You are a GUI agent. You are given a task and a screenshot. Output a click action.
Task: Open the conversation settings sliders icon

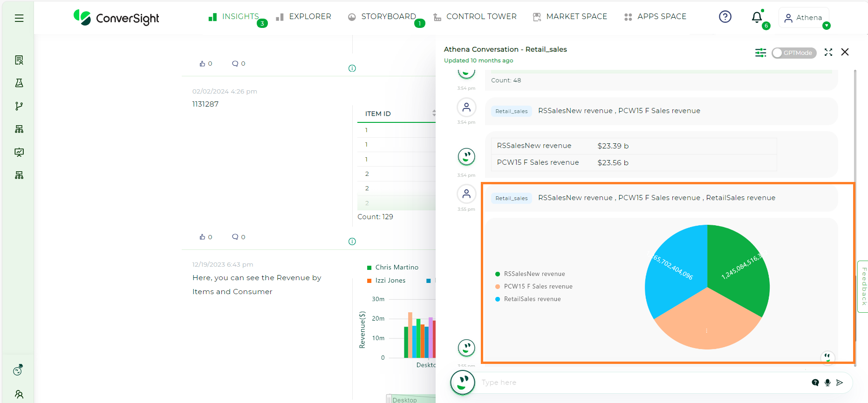coord(760,53)
